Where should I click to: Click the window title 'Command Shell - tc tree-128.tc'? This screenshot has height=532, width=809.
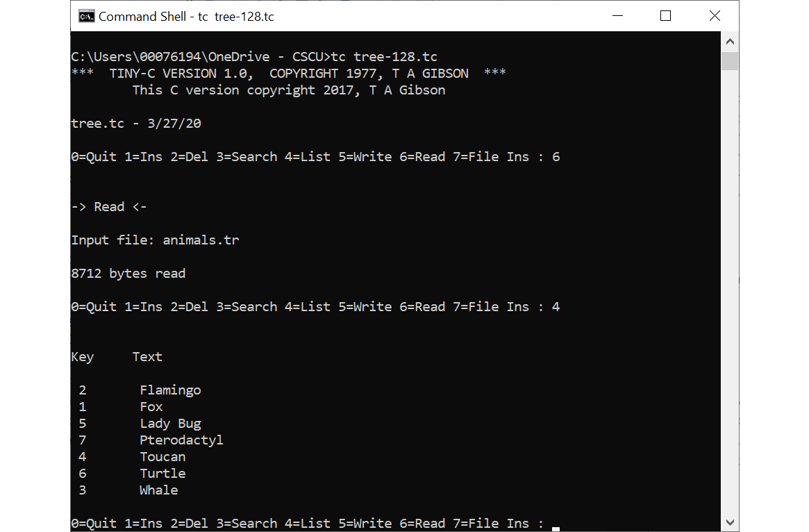click(186, 17)
